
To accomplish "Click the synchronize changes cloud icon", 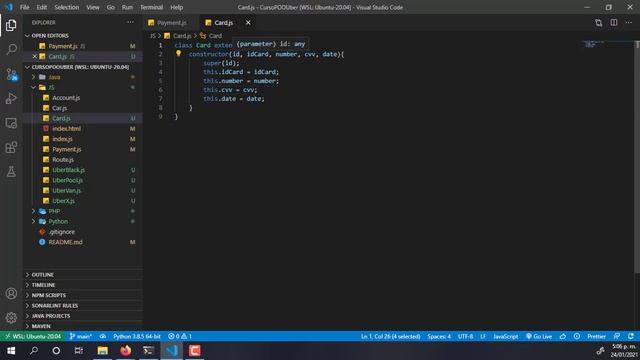I will pyautogui.click(x=103, y=336).
